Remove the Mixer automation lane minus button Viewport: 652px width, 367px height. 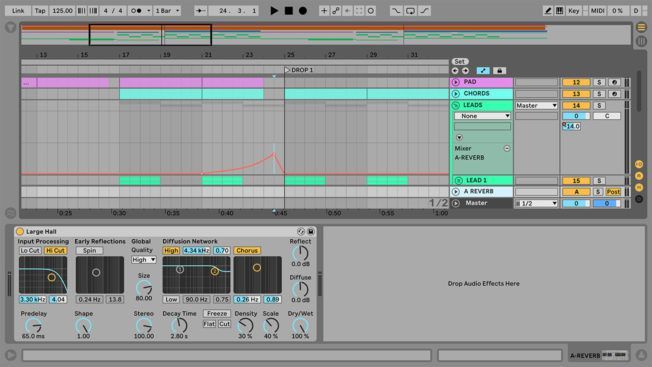click(x=507, y=148)
